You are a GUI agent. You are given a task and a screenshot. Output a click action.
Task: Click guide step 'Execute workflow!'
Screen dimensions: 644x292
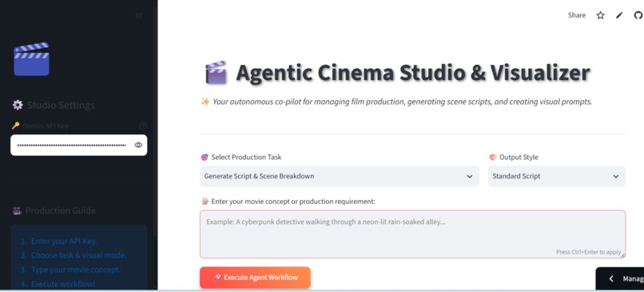(63, 284)
